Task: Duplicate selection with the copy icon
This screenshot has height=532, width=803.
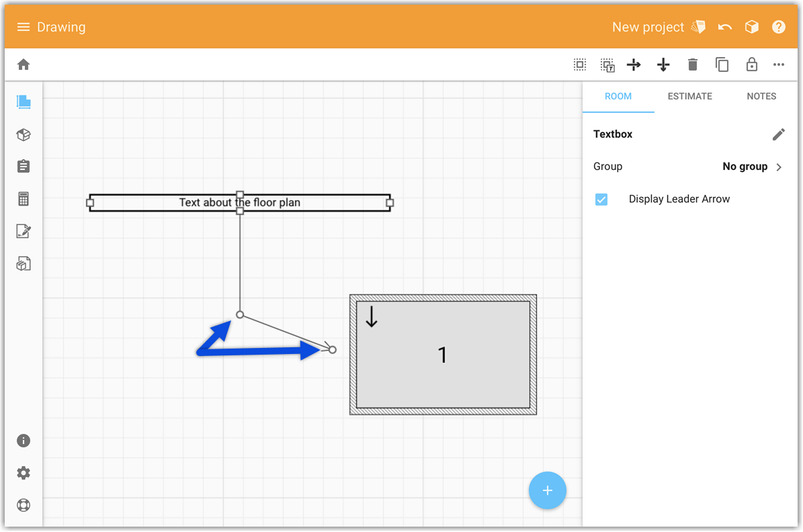Action: coord(722,64)
